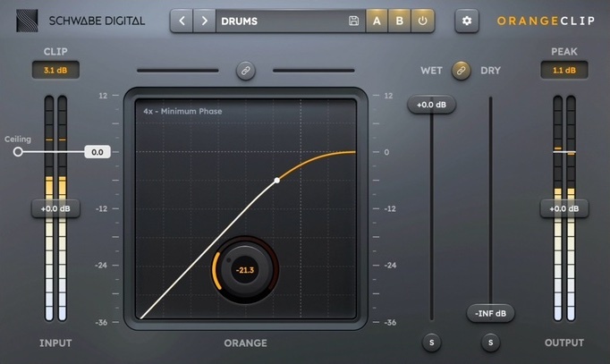The height and width of the screenshot is (364, 610).
Task: Click the ceiling 0.0 value box
Action: click(x=97, y=152)
